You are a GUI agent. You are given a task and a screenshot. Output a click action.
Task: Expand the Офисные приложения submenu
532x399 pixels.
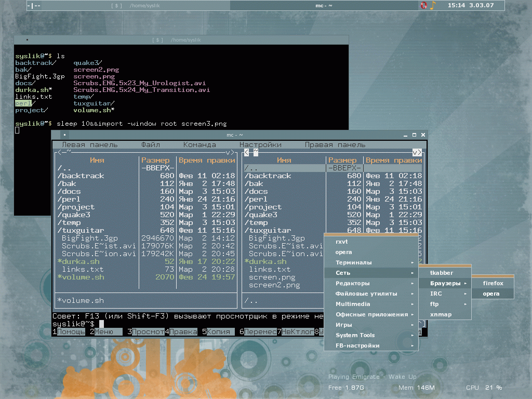tap(371, 314)
